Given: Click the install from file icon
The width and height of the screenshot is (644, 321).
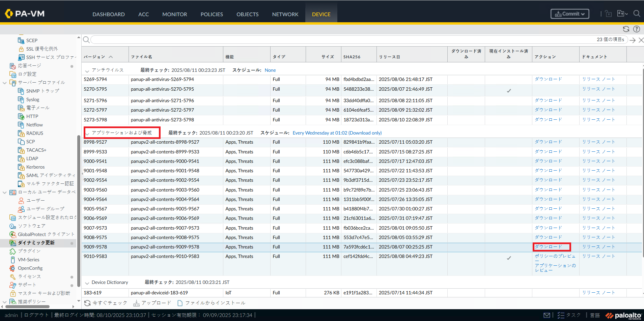Looking at the screenshot, I should pos(180,303).
